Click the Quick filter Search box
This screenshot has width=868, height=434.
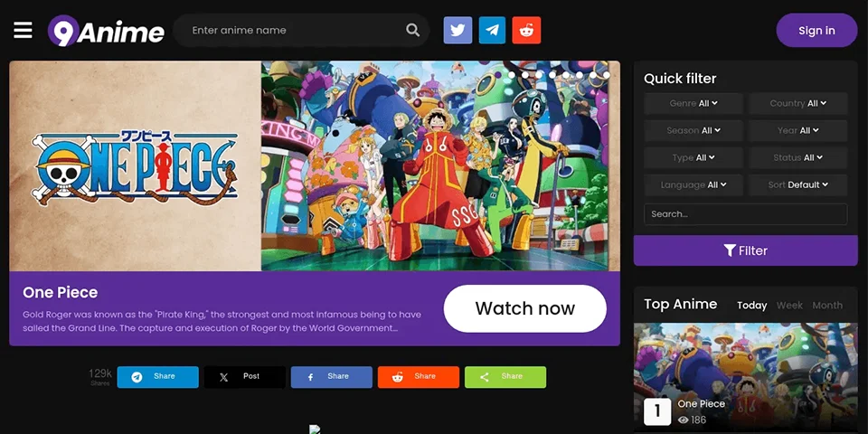pyautogui.click(x=746, y=214)
